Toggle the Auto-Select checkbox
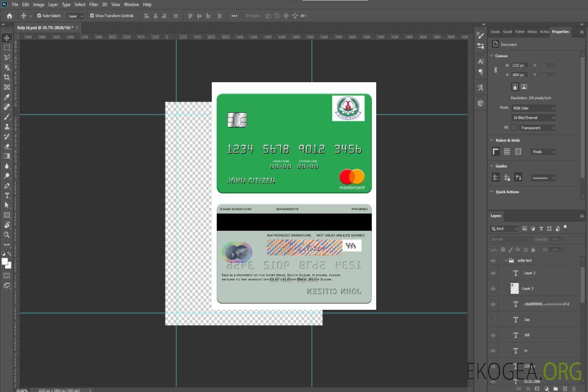Viewport: 588px width, 392px height. (39, 16)
